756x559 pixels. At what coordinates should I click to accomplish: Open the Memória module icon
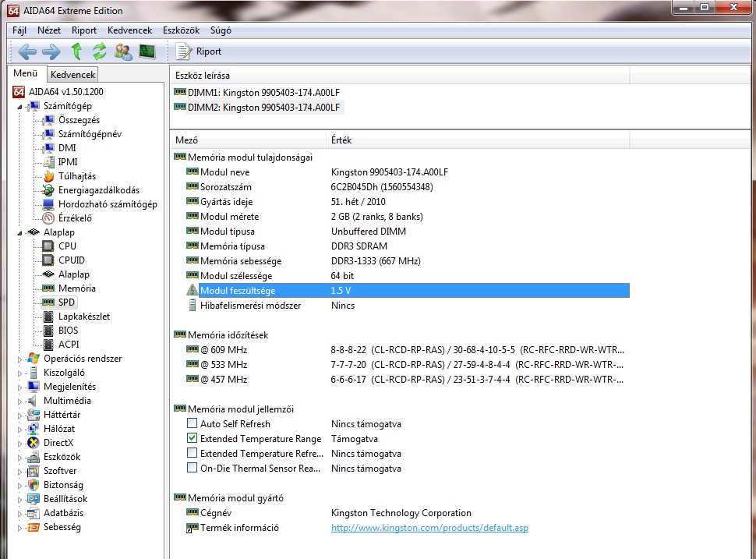pyautogui.click(x=48, y=288)
